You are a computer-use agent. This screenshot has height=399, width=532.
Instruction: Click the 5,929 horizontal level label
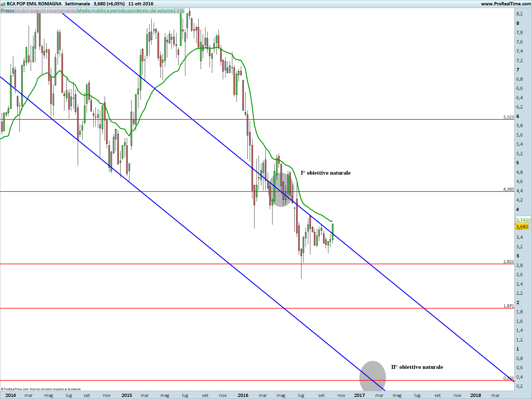(508, 117)
